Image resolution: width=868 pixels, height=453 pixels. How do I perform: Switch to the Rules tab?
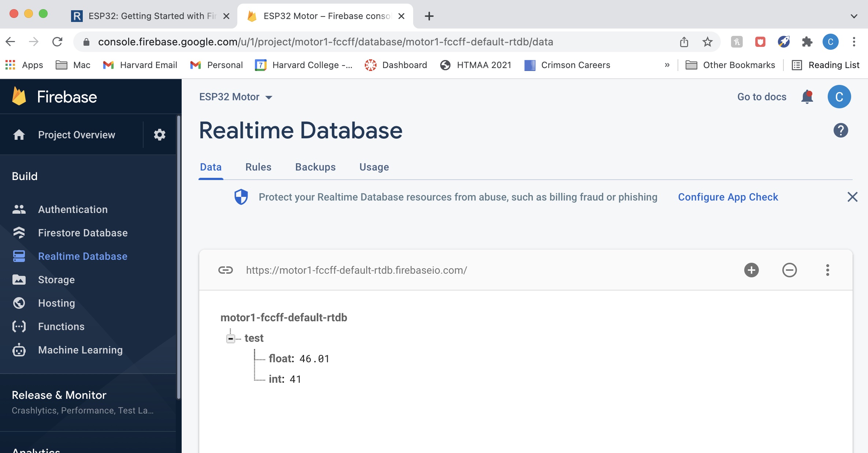click(x=258, y=167)
